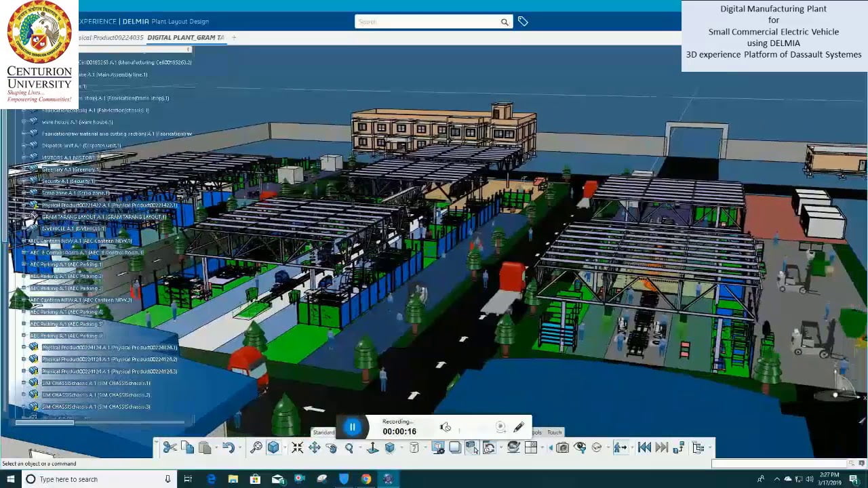Open Task View on the taskbar
This screenshot has width=868, height=488.
(x=189, y=479)
